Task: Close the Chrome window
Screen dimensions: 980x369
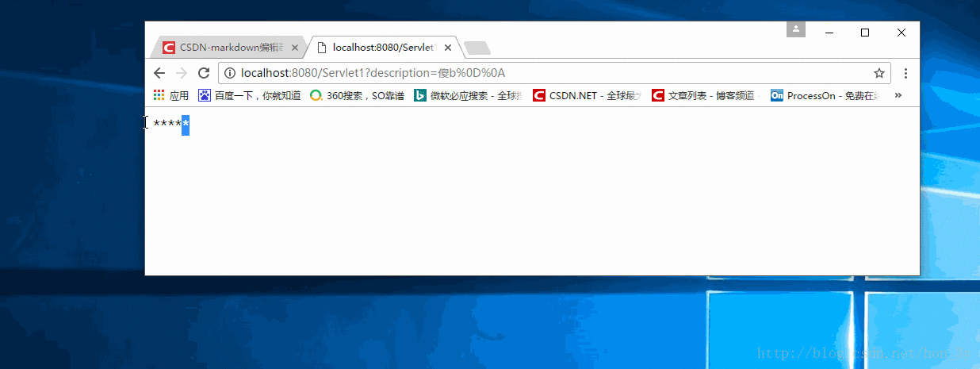Action: pos(902,33)
